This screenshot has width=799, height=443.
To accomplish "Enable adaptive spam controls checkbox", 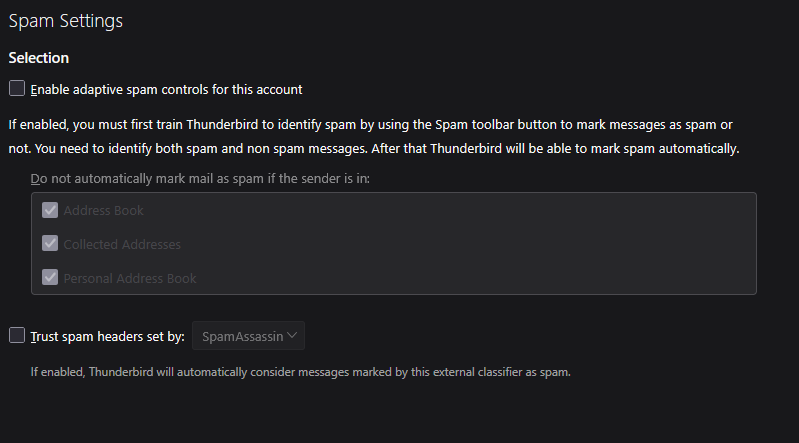I will point(17,88).
